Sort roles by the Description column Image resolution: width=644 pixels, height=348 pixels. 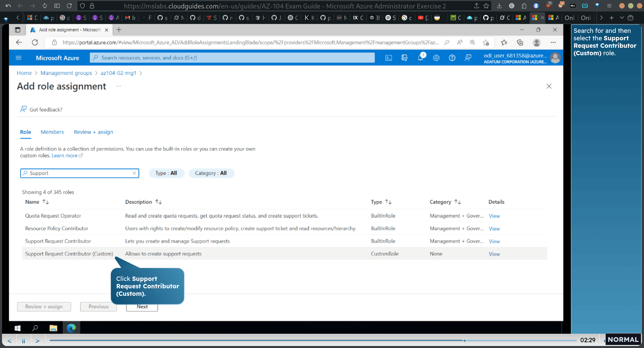click(143, 202)
